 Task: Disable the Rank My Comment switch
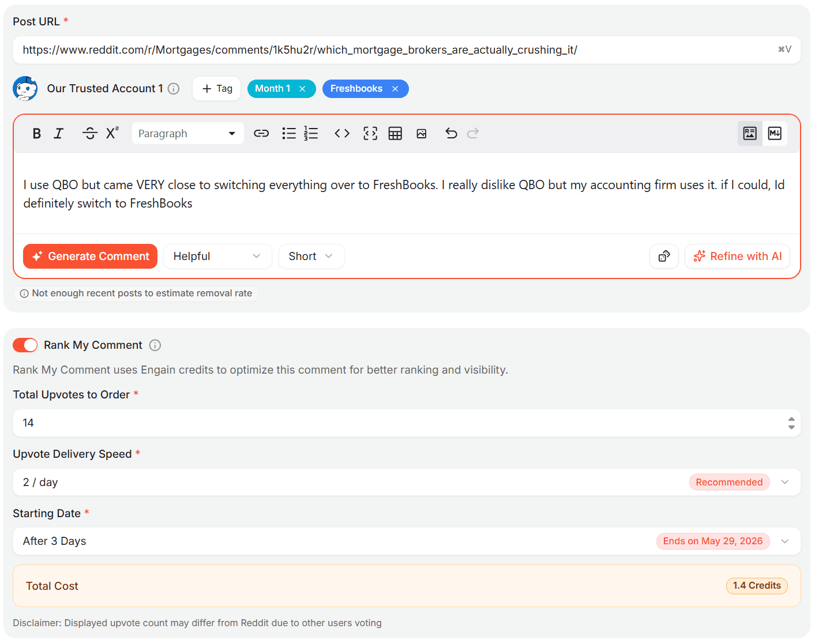pyautogui.click(x=25, y=345)
